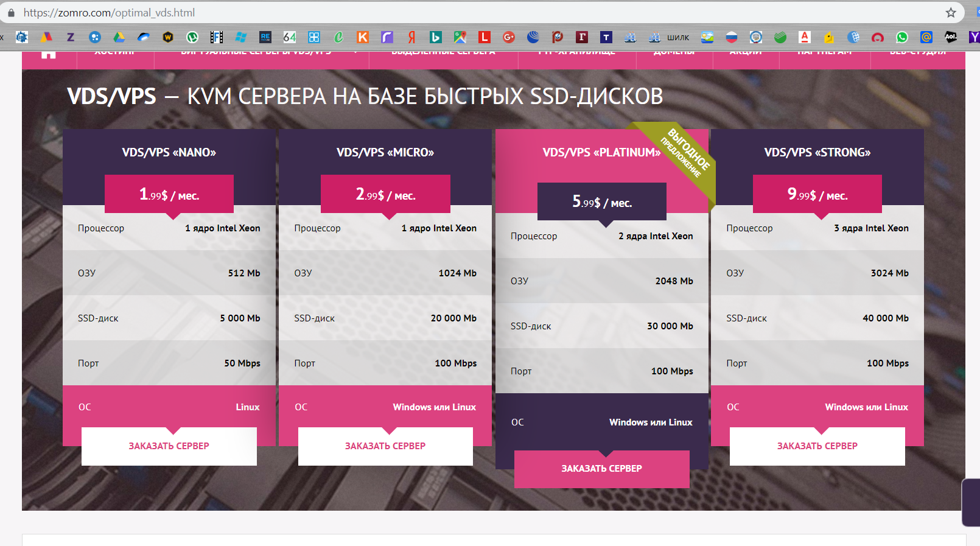
Task: Order the MICRO server
Action: (385, 446)
